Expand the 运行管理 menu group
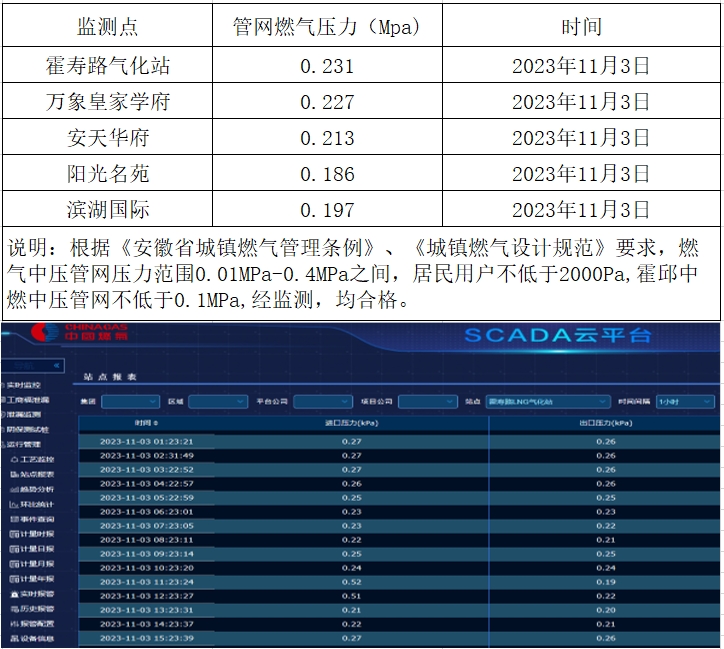 [x=25, y=444]
